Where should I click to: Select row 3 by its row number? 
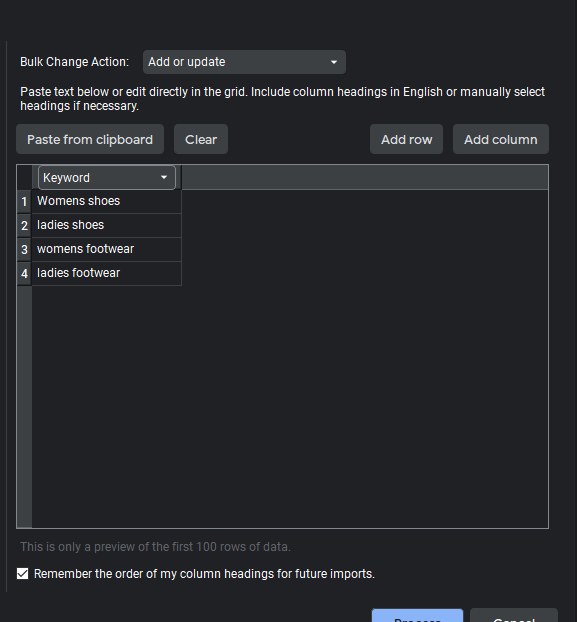(x=24, y=249)
